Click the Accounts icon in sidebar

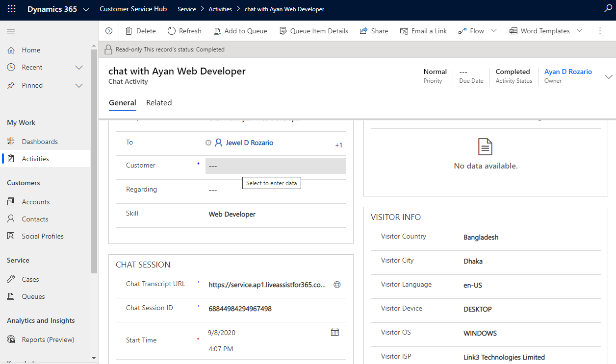11,202
